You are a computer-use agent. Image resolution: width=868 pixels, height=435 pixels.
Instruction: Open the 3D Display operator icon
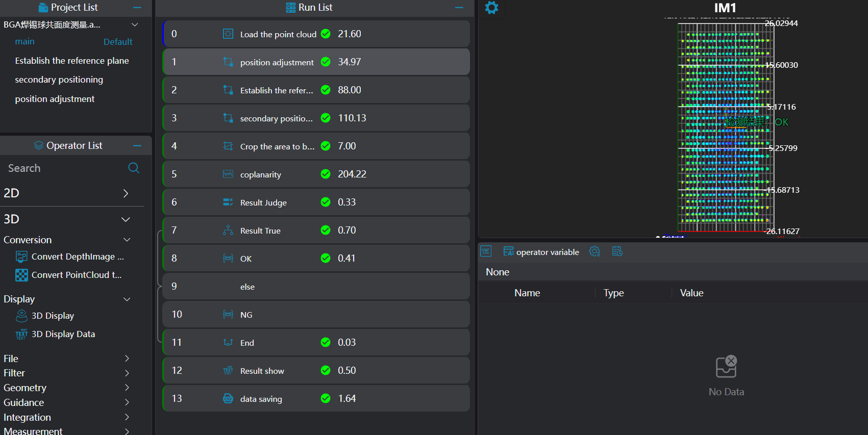[21, 316]
